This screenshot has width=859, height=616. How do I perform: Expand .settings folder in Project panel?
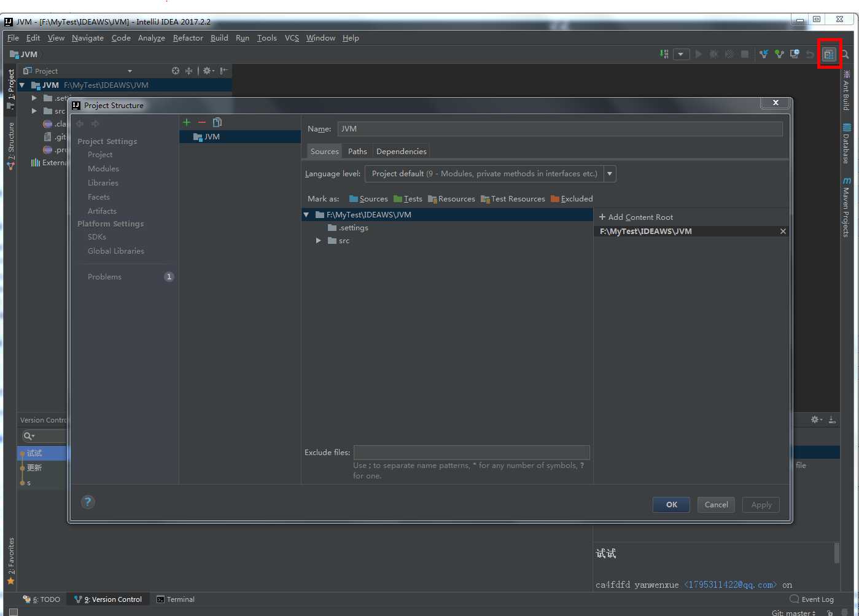point(34,98)
